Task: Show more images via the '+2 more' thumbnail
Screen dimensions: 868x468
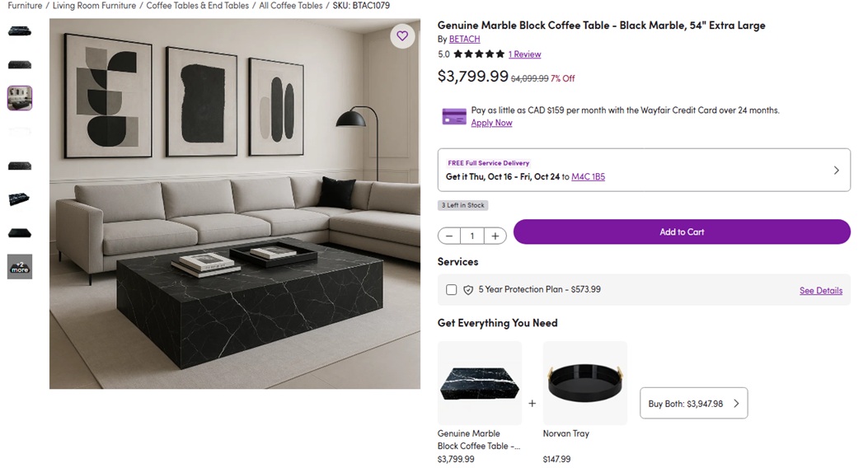Action: pos(20,266)
